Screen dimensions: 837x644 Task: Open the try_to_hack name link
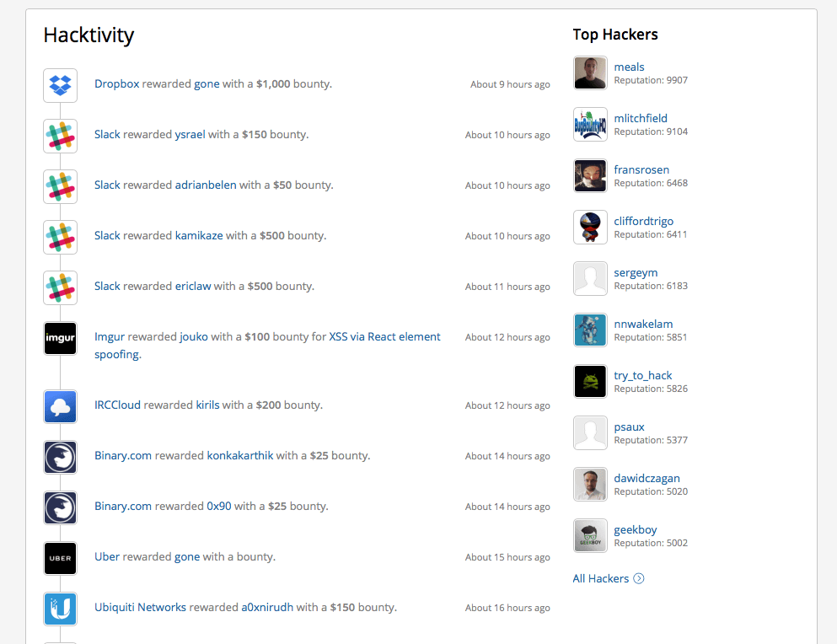click(642, 375)
